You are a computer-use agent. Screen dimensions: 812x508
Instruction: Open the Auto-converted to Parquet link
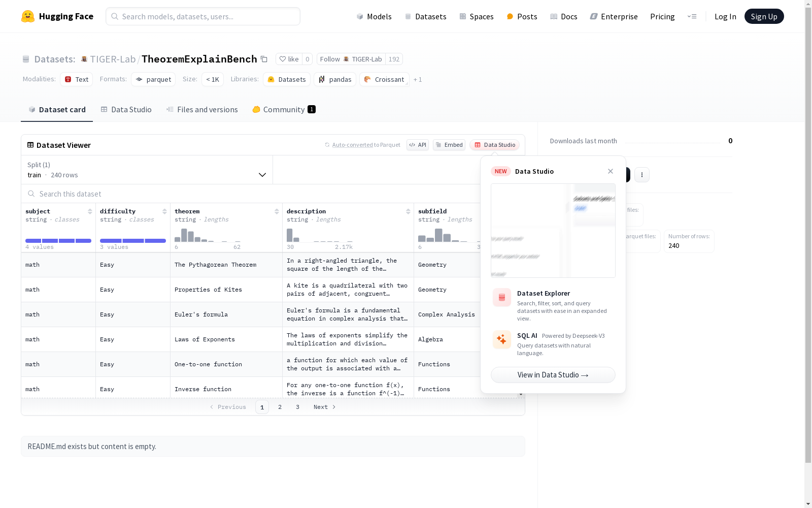[362, 145]
